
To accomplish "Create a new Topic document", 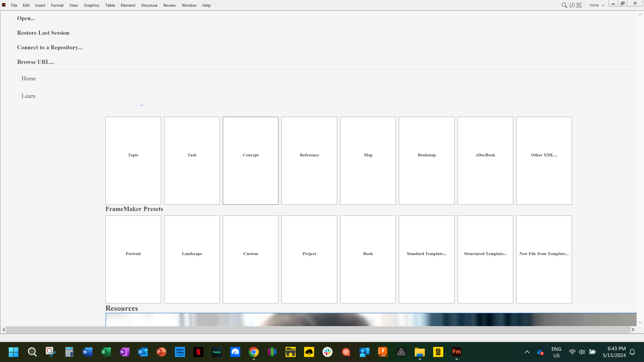I will (133, 161).
